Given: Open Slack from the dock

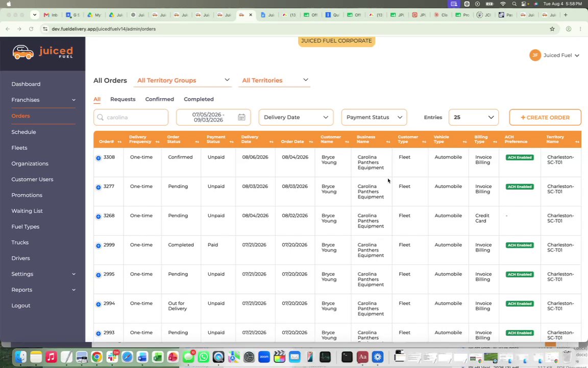Looking at the screenshot, I should tap(112, 357).
